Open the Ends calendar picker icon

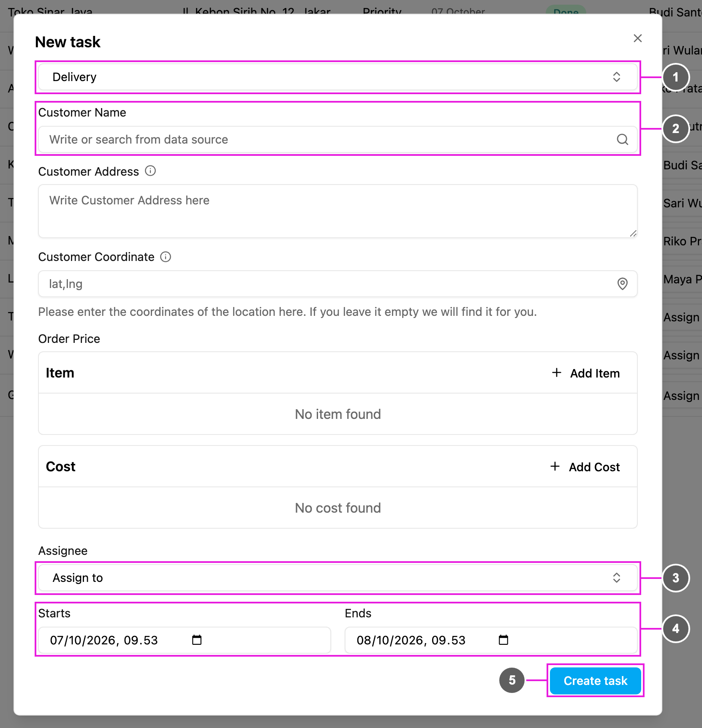click(503, 640)
